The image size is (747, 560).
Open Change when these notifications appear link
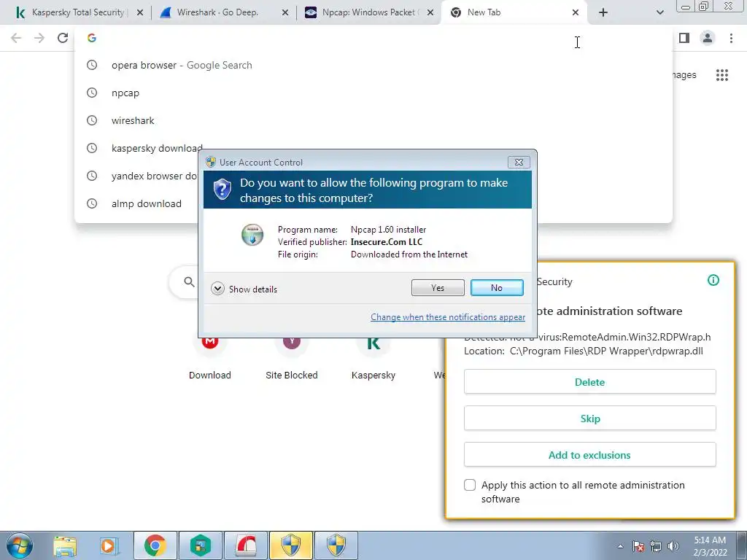(448, 317)
